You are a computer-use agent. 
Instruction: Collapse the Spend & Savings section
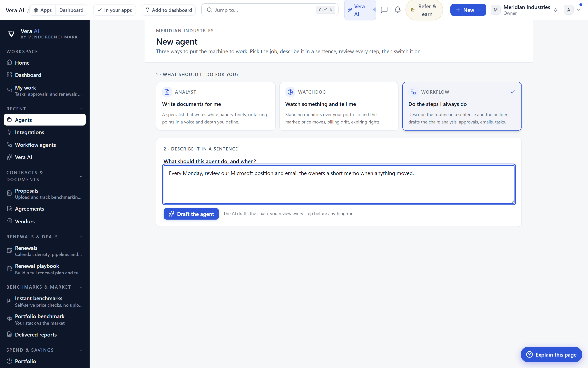coord(81,350)
